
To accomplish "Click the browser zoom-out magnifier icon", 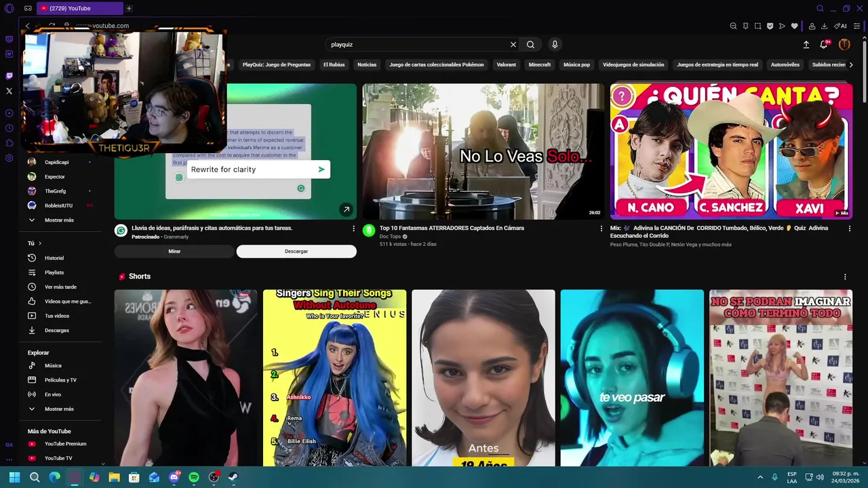I will tap(733, 26).
